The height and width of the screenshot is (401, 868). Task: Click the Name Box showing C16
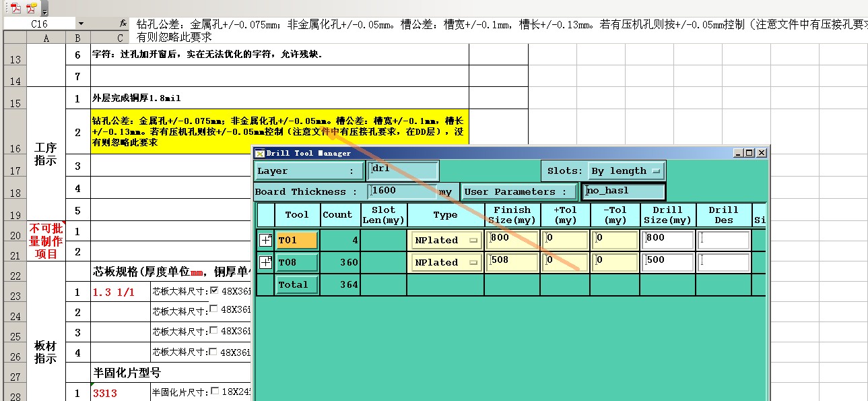(x=39, y=24)
